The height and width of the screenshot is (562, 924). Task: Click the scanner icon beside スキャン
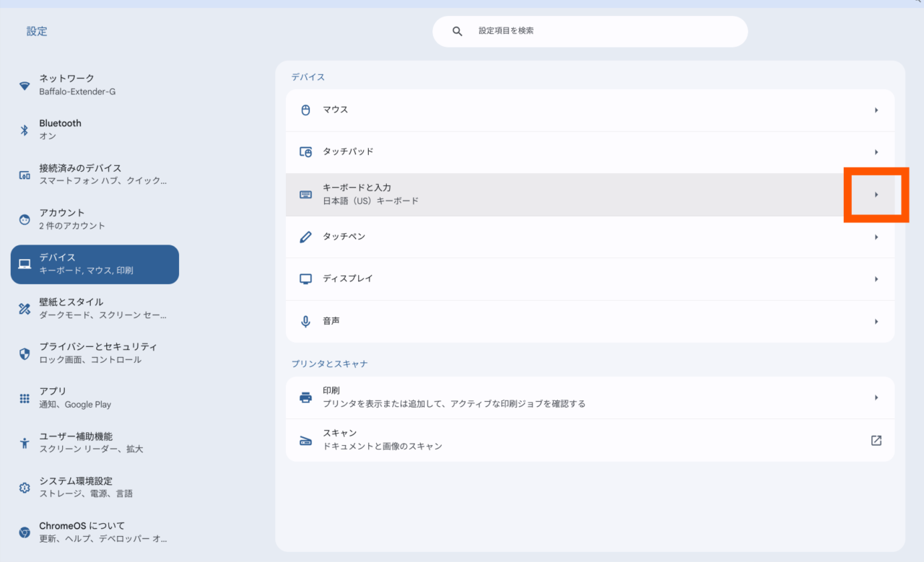(305, 440)
